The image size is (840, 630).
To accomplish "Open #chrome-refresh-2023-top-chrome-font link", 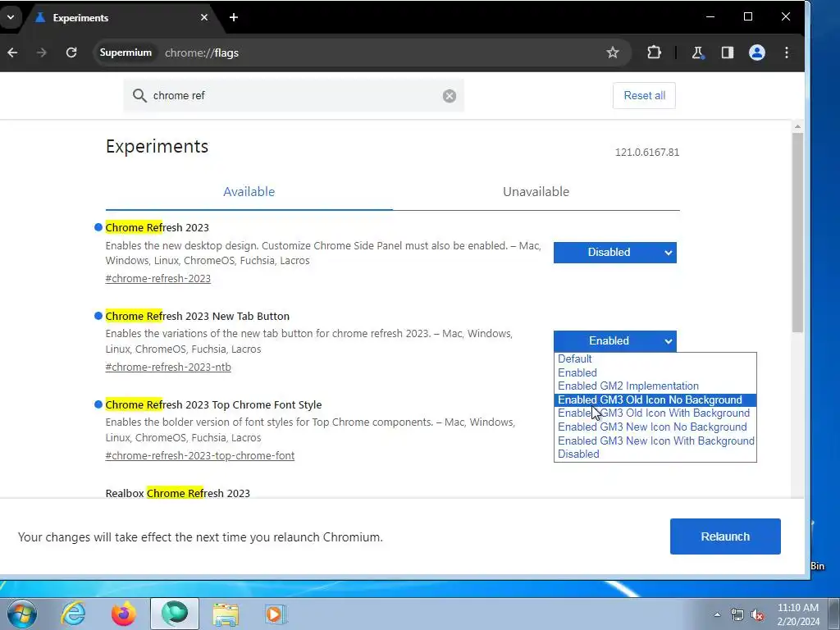I will click(200, 456).
